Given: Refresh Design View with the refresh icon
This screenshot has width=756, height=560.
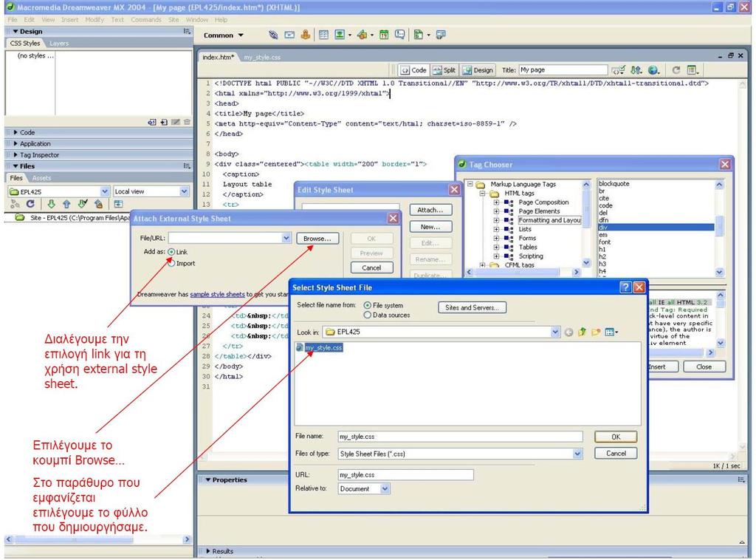Looking at the screenshot, I should tap(676, 70).
